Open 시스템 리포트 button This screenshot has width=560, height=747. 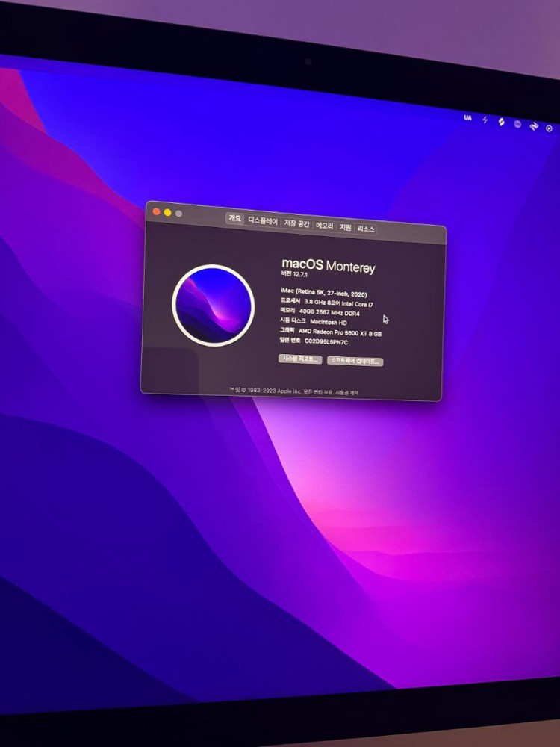tap(300, 359)
